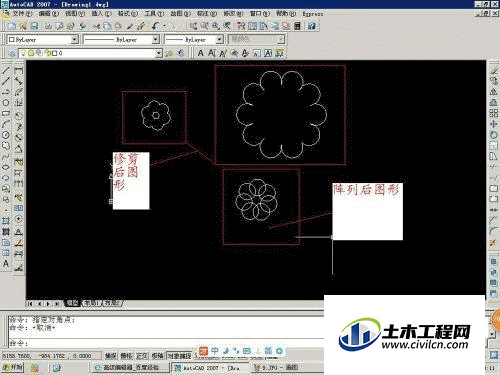
Task: Open the 插入(I) menu
Action: pos(101,14)
